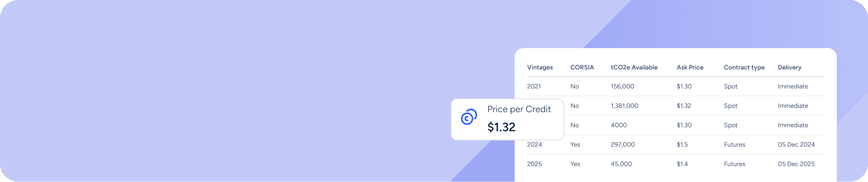The width and height of the screenshot is (868, 182).
Task: Click the $1.4 ask price
Action: [682, 164]
